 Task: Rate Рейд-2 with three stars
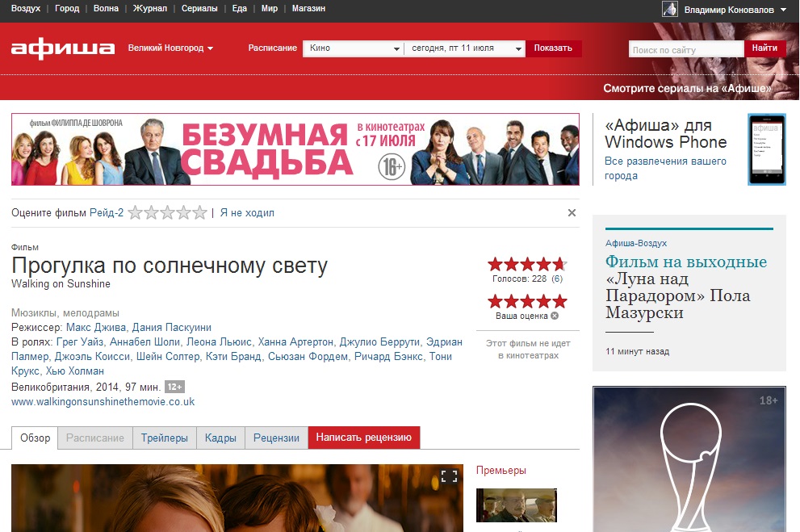(167, 212)
